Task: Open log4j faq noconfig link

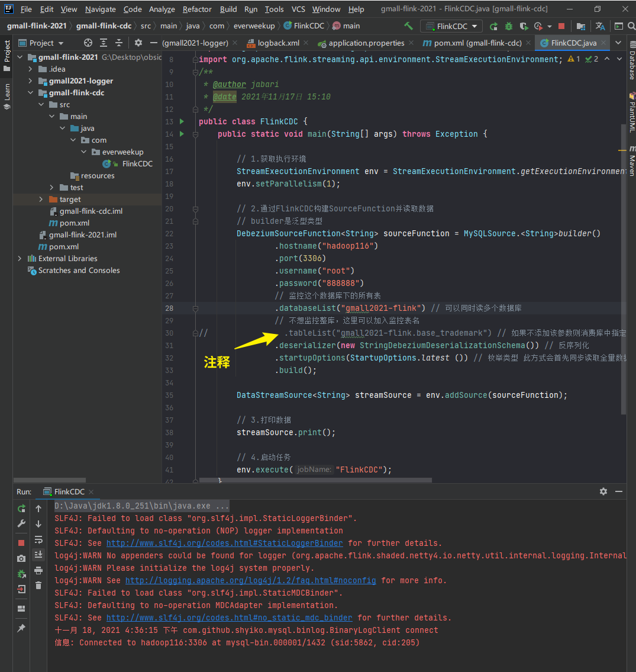Action: (x=250, y=580)
